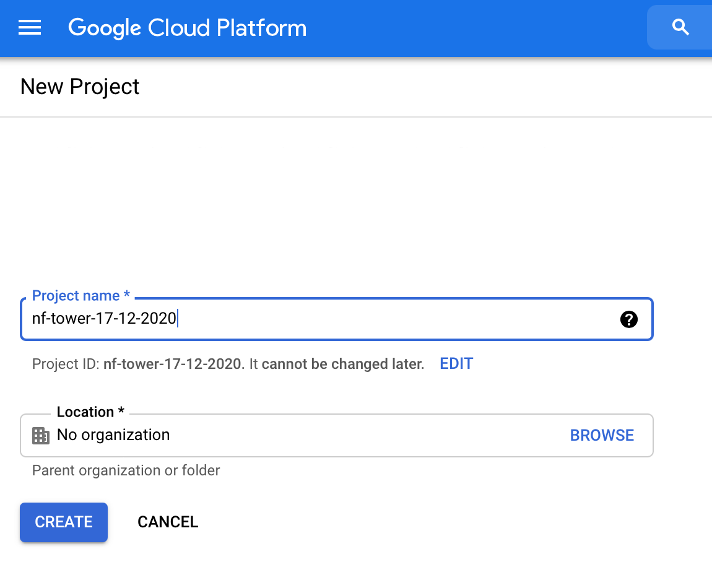Click the "Location *" field label

click(x=90, y=412)
